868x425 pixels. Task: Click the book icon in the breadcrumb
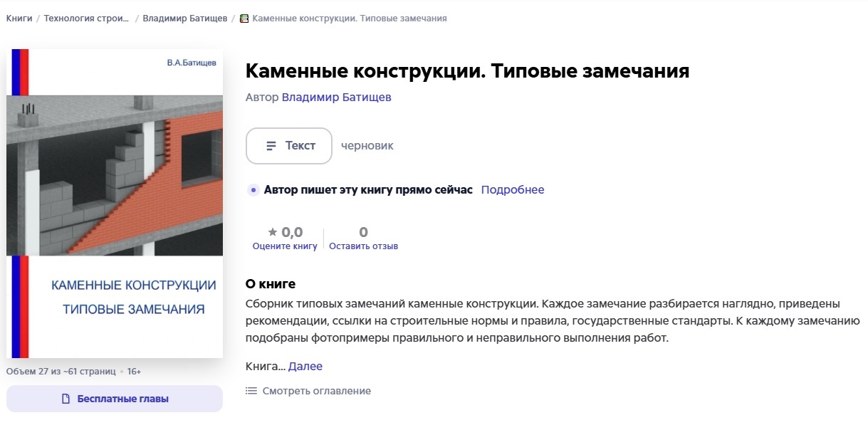point(244,19)
